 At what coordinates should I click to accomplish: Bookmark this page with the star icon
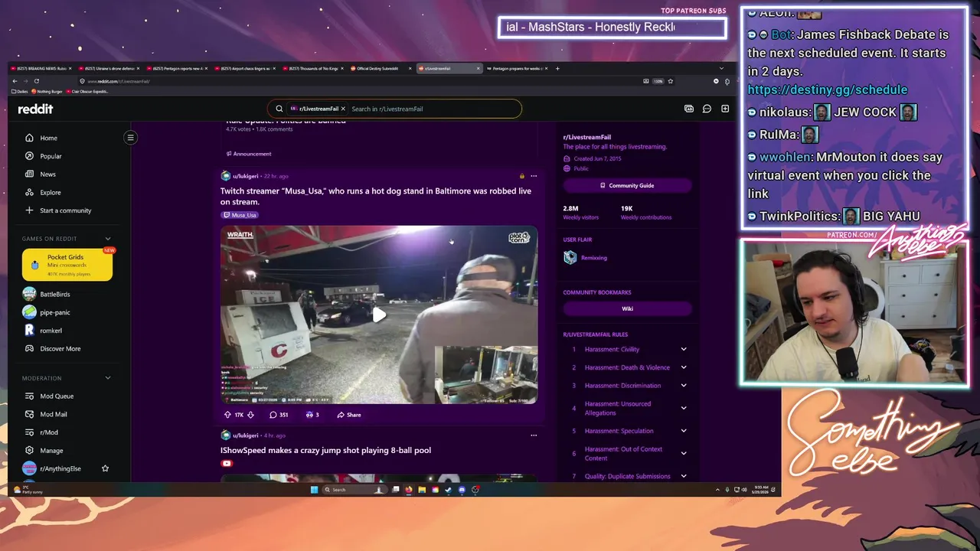pos(671,81)
